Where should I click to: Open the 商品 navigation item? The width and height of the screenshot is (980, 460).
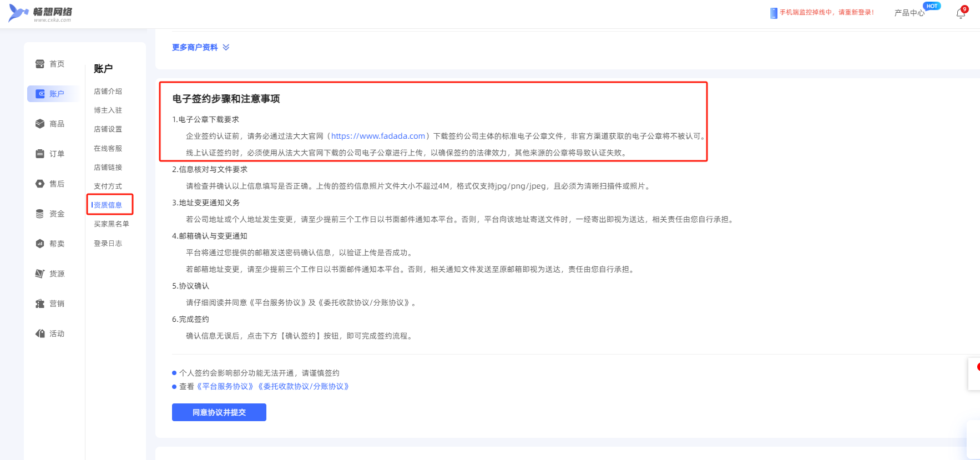(x=57, y=124)
